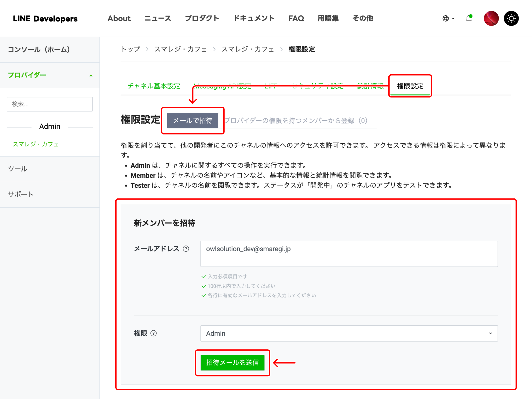This screenshot has width=532, height=399.
Task: Select プロバイダーの権限を持つメンバーから登録 option
Action: click(298, 121)
